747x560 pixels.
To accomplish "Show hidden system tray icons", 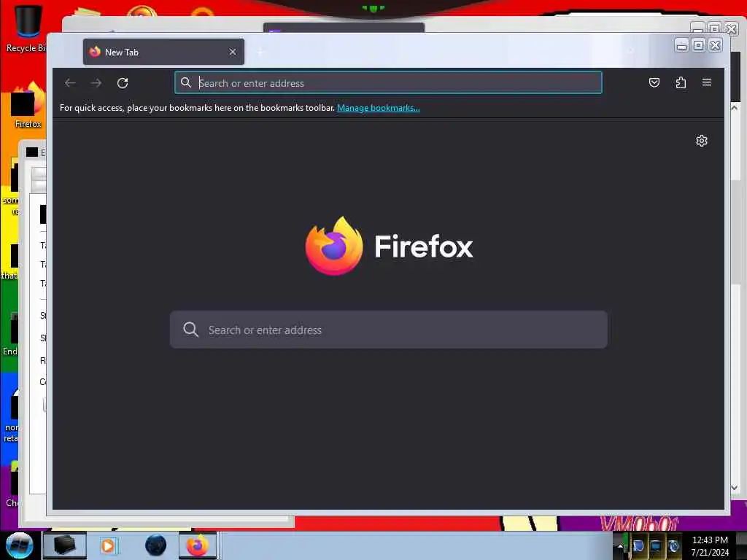I will [620, 545].
